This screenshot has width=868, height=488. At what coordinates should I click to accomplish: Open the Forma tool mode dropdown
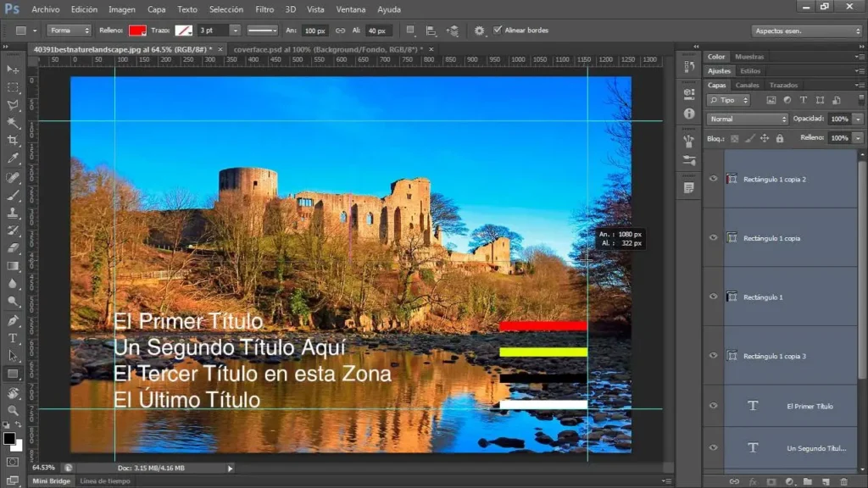69,30
